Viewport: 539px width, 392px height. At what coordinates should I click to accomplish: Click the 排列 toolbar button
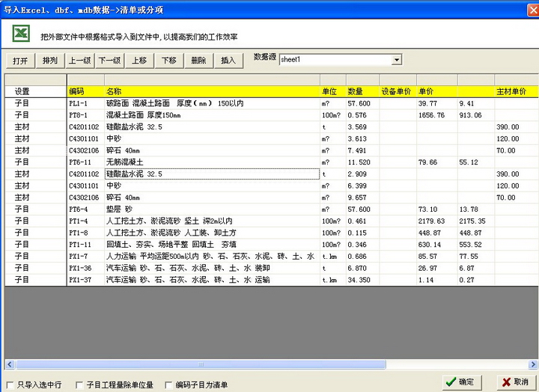pos(49,61)
